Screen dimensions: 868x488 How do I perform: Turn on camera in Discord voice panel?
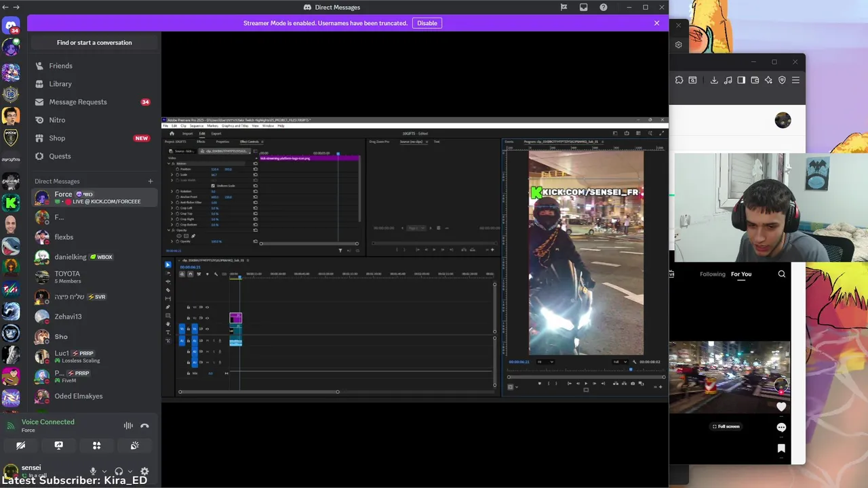pos(21,445)
